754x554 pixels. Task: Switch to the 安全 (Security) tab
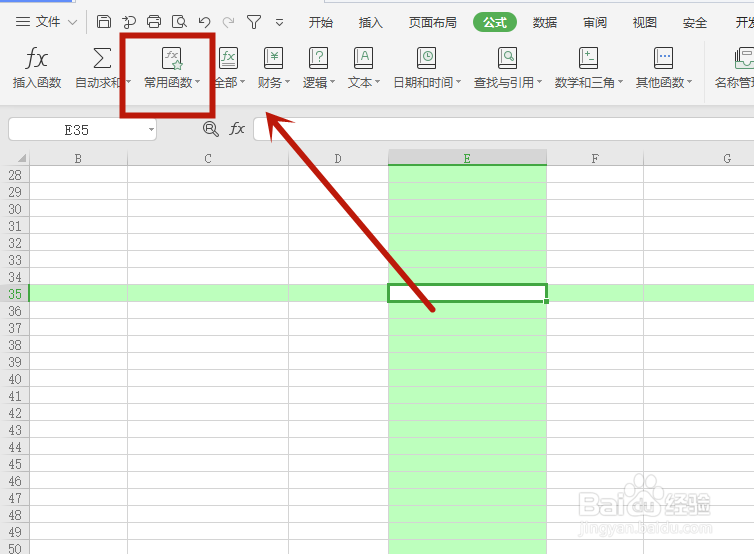click(x=695, y=22)
